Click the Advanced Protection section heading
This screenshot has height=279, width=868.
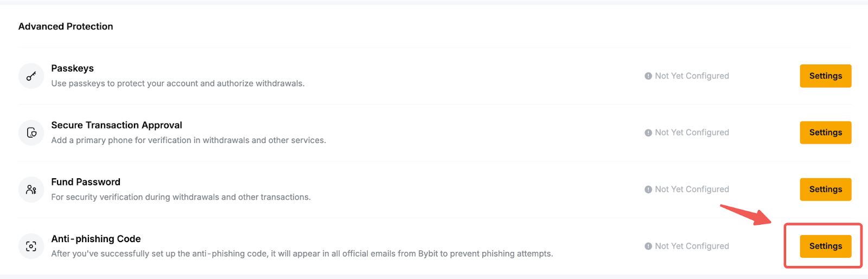pos(66,27)
